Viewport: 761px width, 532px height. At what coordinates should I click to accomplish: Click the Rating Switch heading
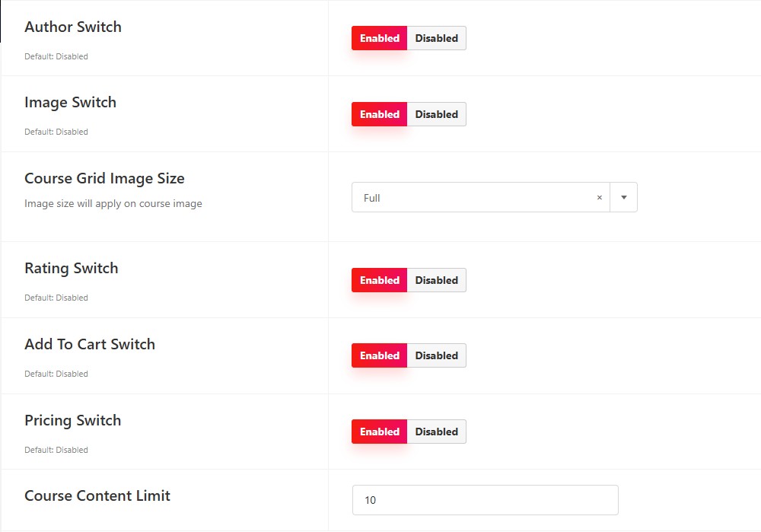(72, 269)
